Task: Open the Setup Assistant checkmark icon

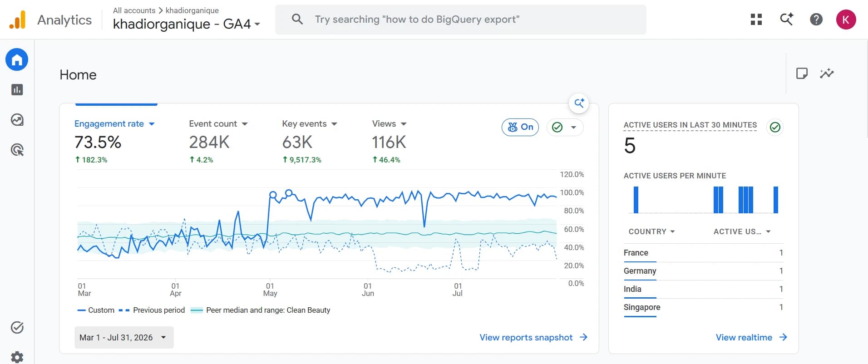Action: click(x=17, y=327)
